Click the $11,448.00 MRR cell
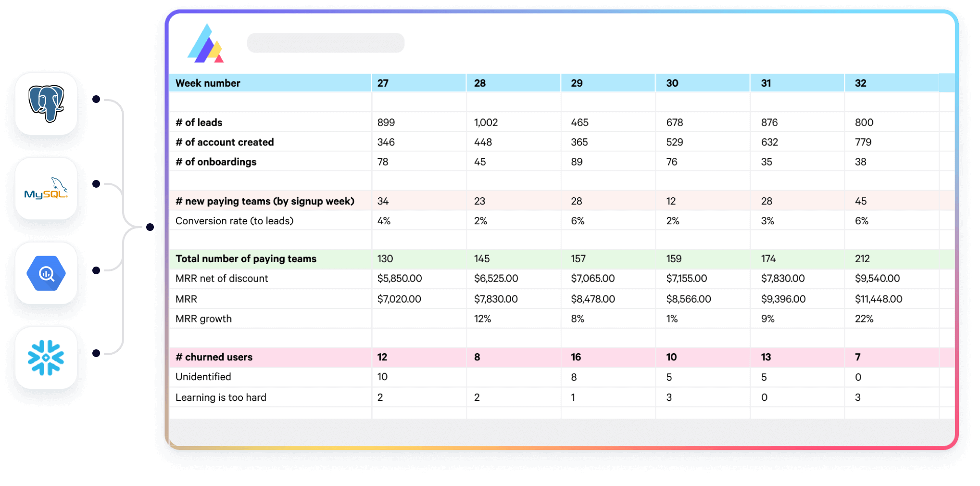 click(x=879, y=299)
